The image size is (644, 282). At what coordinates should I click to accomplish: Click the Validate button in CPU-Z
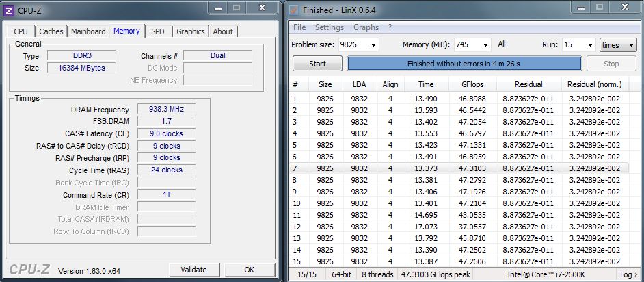pos(193,270)
